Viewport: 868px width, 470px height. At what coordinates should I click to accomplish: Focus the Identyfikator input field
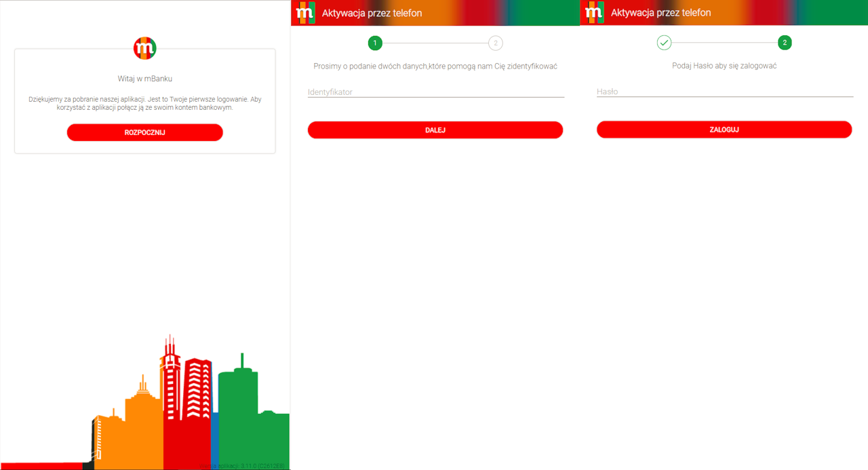[x=435, y=92]
